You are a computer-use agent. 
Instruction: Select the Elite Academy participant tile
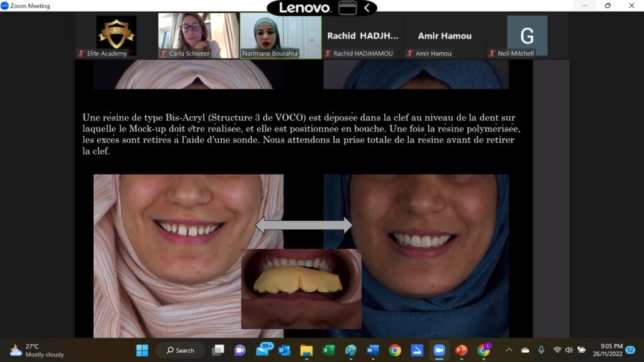coord(116,36)
